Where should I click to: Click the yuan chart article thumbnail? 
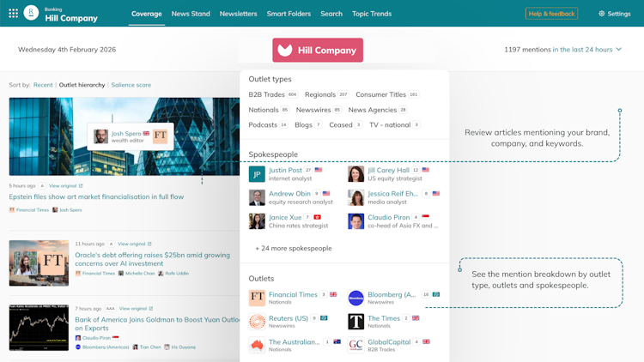[x=39, y=328]
